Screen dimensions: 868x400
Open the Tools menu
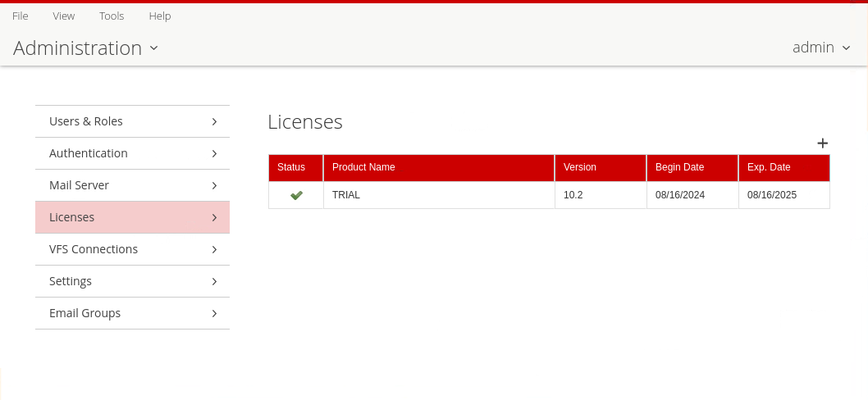pyautogui.click(x=112, y=16)
